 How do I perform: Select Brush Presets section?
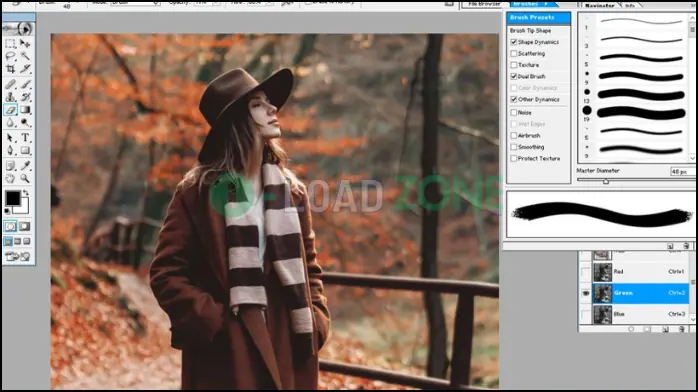[x=539, y=17]
